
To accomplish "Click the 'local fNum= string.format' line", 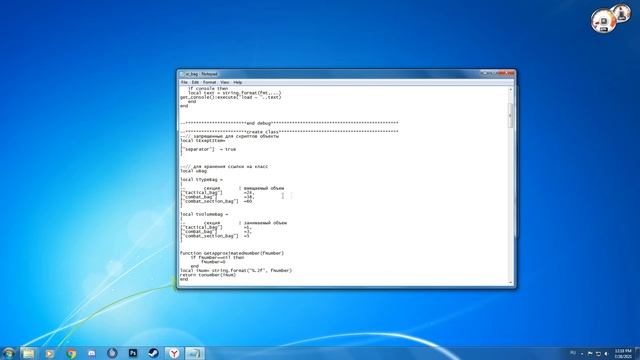I will pyautogui.click(x=236, y=270).
